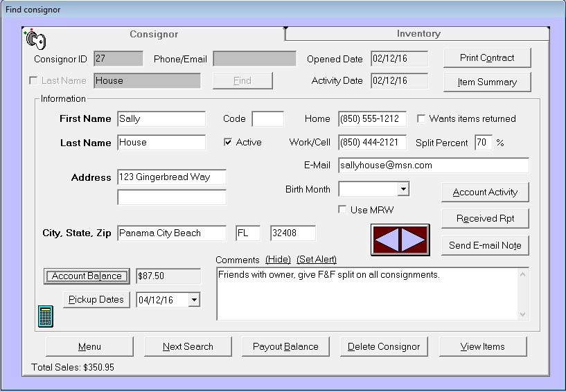Click Send E-mail Note button
This screenshot has width=566, height=392.
(485, 245)
